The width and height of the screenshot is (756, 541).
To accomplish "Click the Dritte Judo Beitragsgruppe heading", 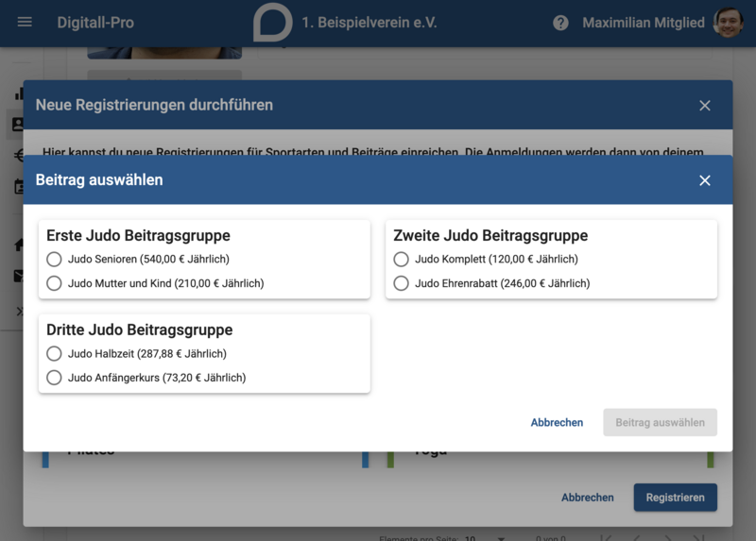I will point(139,330).
